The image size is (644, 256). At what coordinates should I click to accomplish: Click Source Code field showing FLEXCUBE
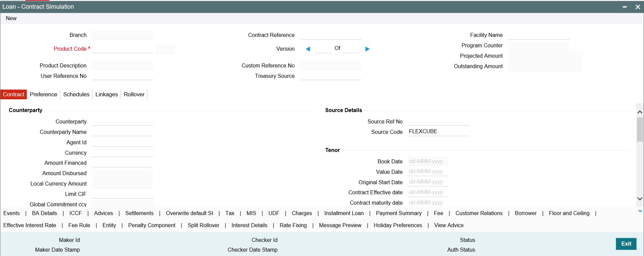[x=439, y=132]
